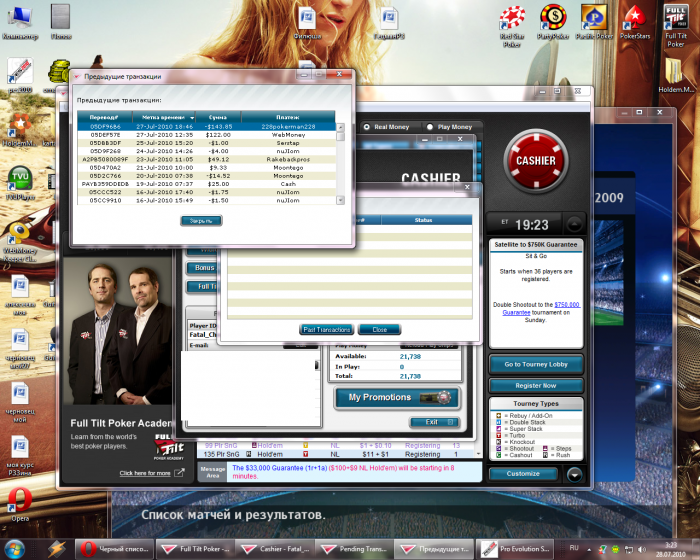Expand the round arrow beside Customize

pos(575,475)
